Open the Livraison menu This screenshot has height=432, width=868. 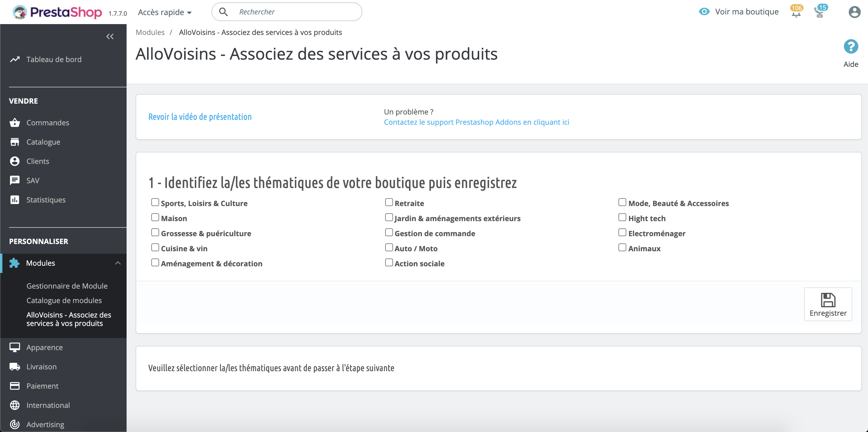pyautogui.click(x=42, y=366)
